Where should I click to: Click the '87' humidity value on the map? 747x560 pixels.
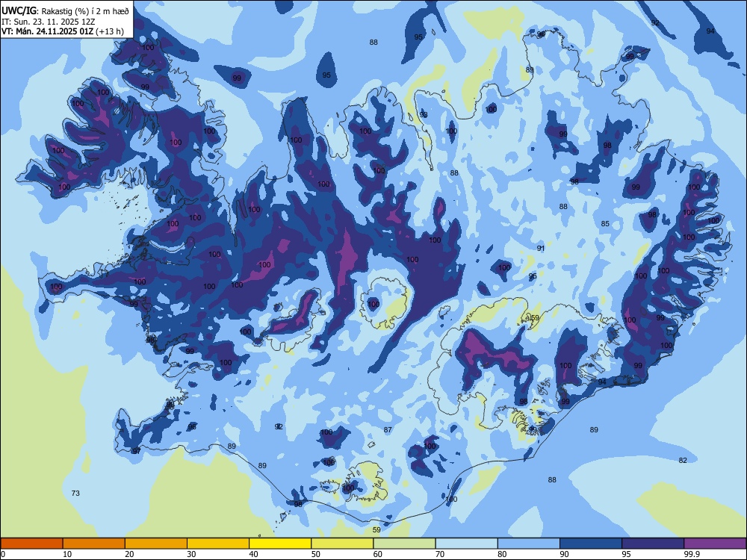(x=388, y=429)
